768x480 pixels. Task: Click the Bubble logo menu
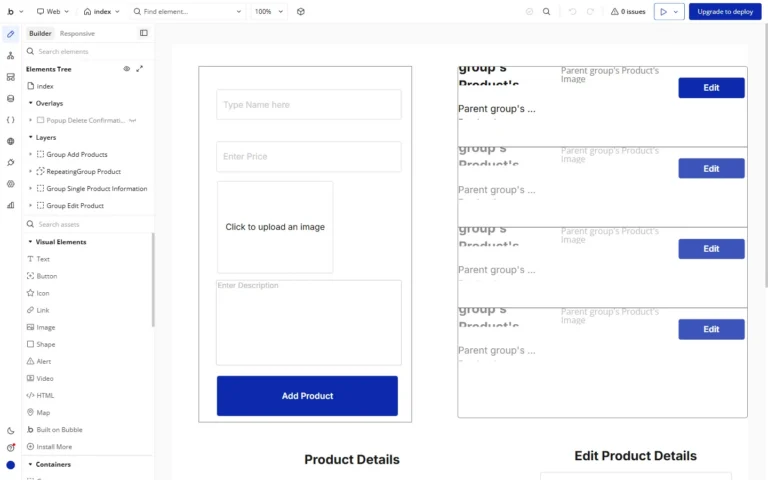click(14, 11)
